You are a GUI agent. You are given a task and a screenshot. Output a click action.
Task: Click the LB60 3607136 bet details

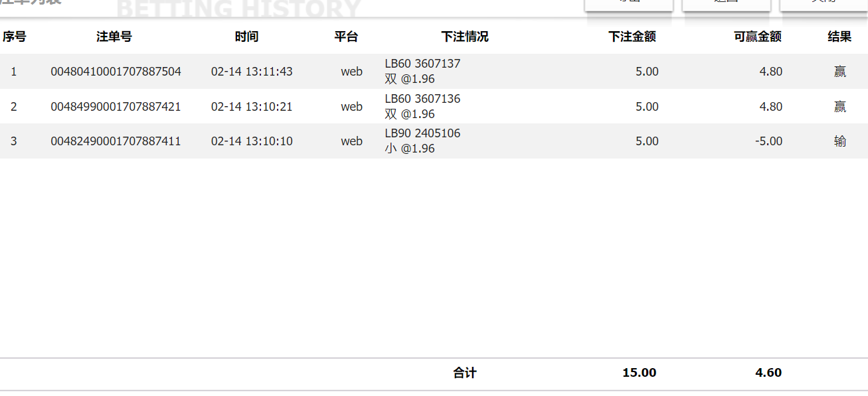pos(422,99)
